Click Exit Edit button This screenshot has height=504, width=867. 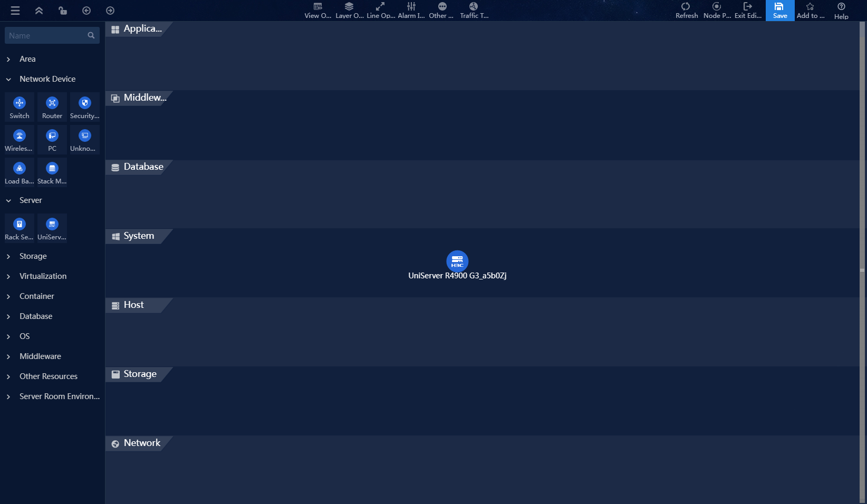(748, 11)
